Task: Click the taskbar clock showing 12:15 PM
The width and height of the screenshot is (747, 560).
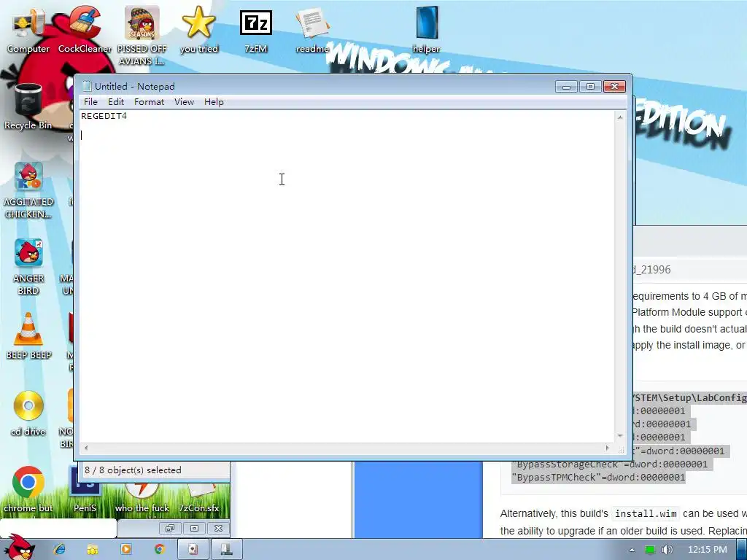Action: tap(707, 550)
